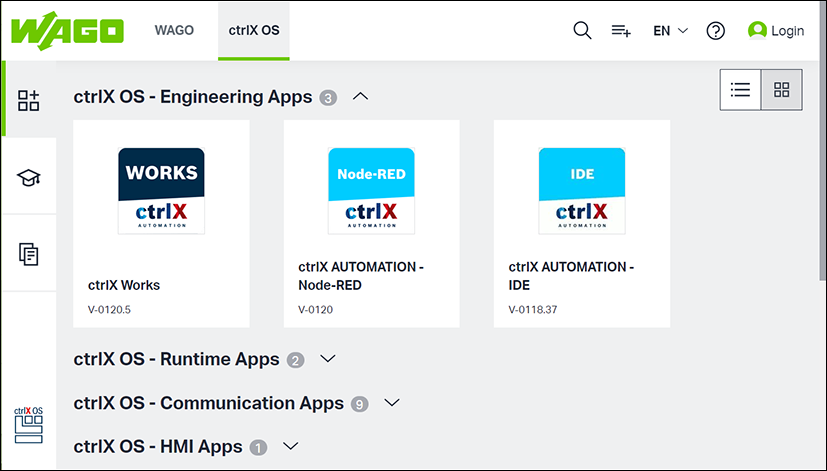This screenshot has height=471, width=827.
Task: Open the IDE app tile image
Action: tap(582, 191)
